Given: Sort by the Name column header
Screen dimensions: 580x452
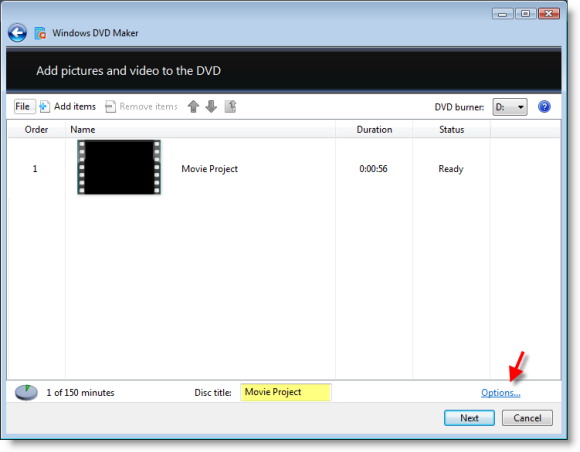Looking at the screenshot, I should [200, 129].
